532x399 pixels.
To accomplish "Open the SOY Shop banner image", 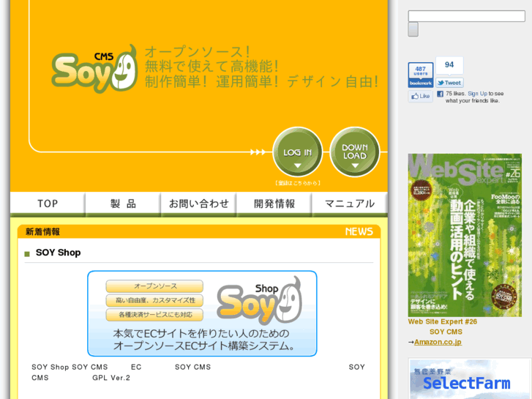I will point(202,313).
